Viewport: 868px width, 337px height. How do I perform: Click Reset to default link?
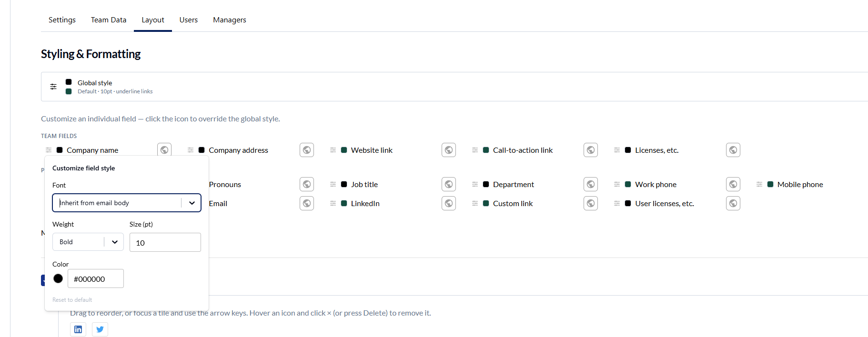(72, 300)
